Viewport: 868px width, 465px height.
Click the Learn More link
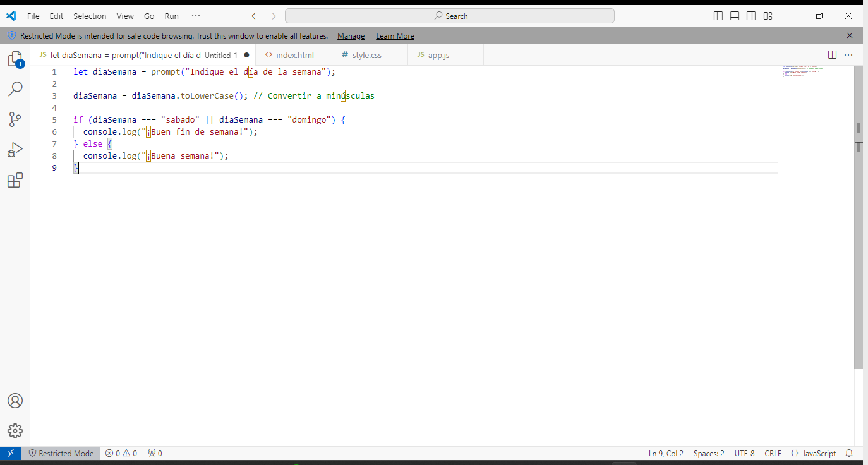(x=395, y=36)
